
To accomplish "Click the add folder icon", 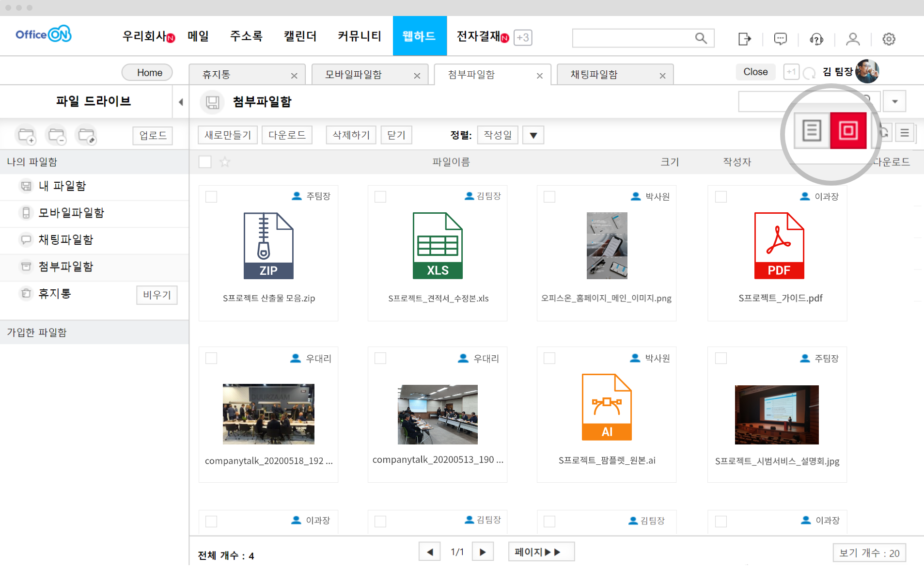I will [26, 135].
